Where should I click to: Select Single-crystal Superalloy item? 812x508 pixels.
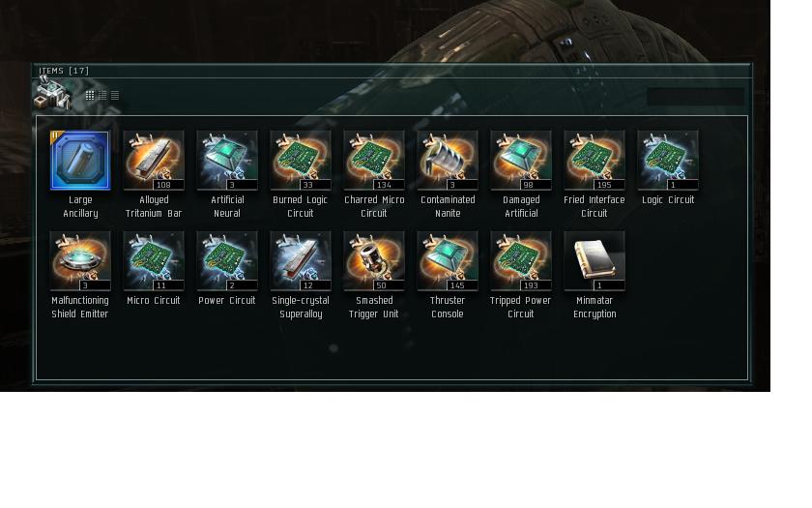click(x=301, y=260)
